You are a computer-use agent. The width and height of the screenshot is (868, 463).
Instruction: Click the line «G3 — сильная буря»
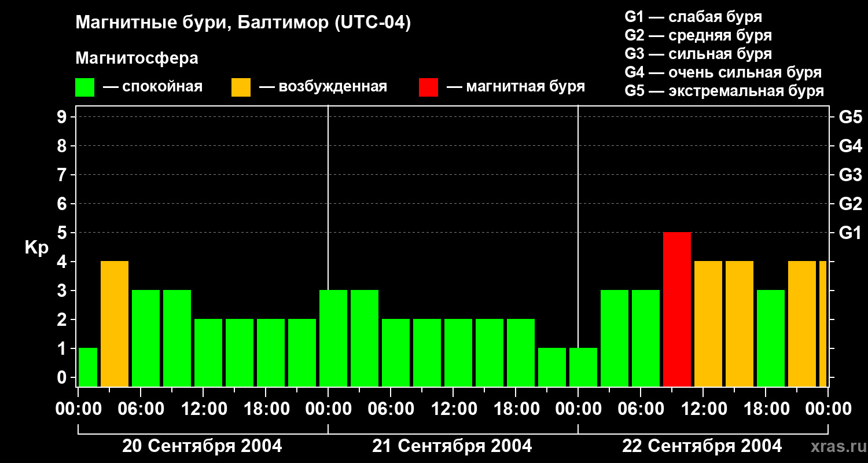tap(698, 54)
